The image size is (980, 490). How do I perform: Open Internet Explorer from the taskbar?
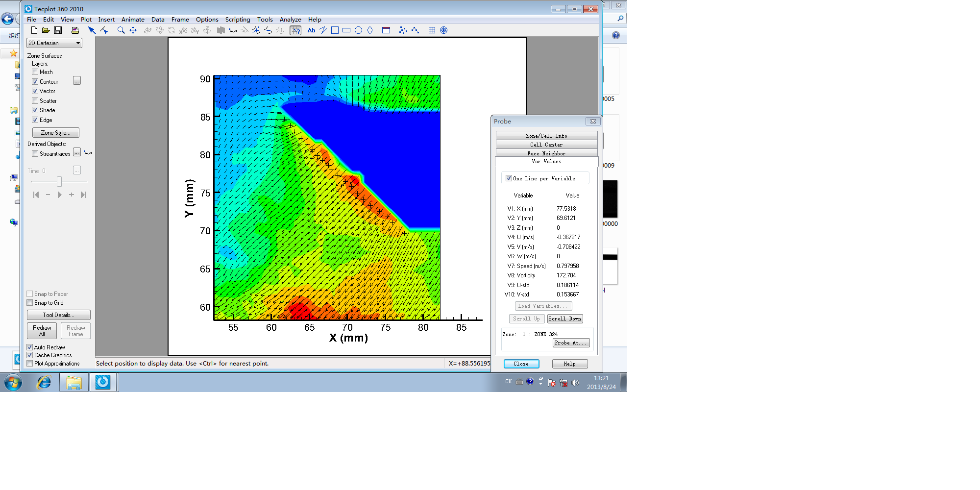[44, 382]
